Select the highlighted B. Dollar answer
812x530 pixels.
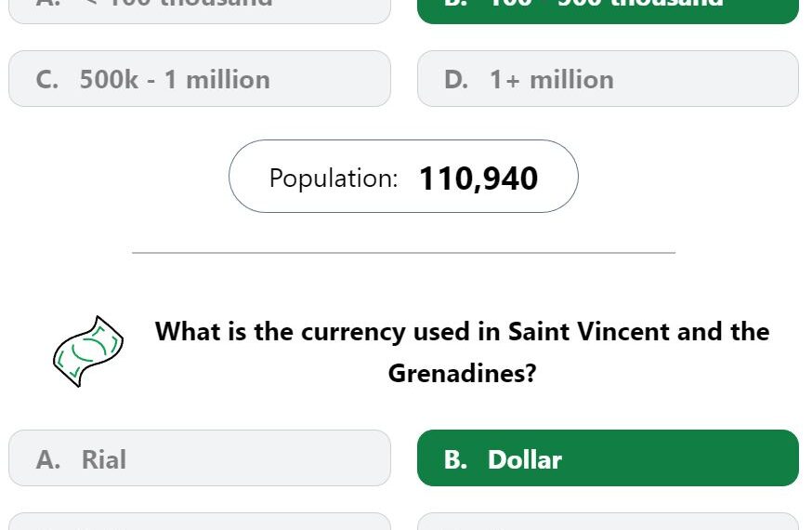608,458
